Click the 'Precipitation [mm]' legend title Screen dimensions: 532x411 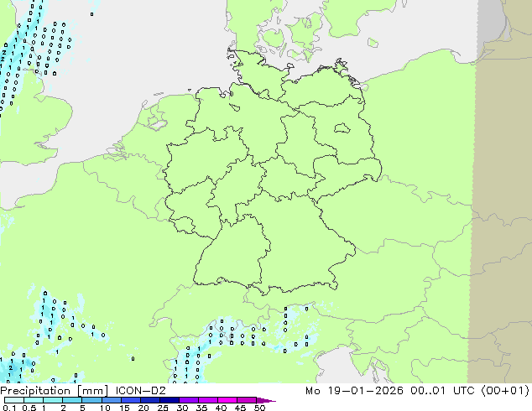54,391
